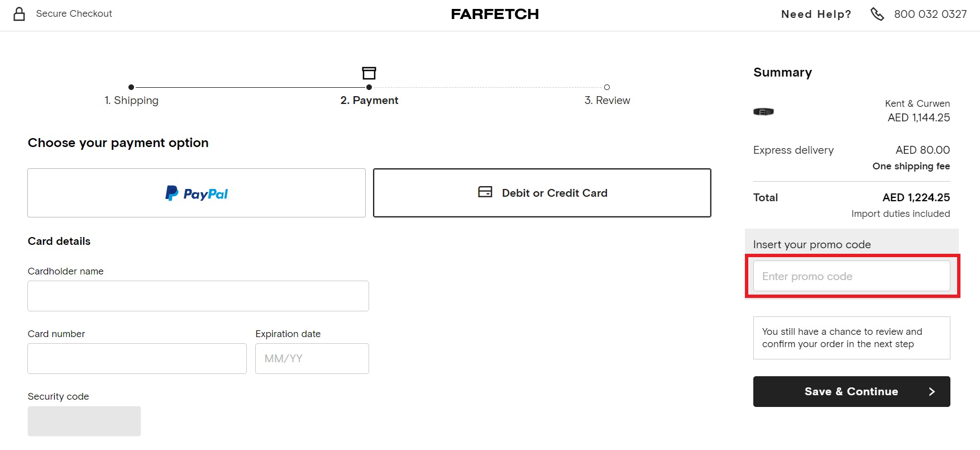Click the Need Help? link
This screenshot has height=450, width=980.
click(x=816, y=15)
